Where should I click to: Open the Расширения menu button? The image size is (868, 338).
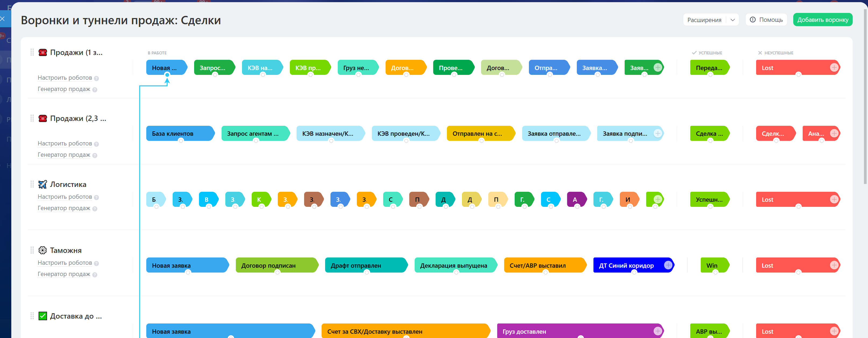(704, 20)
